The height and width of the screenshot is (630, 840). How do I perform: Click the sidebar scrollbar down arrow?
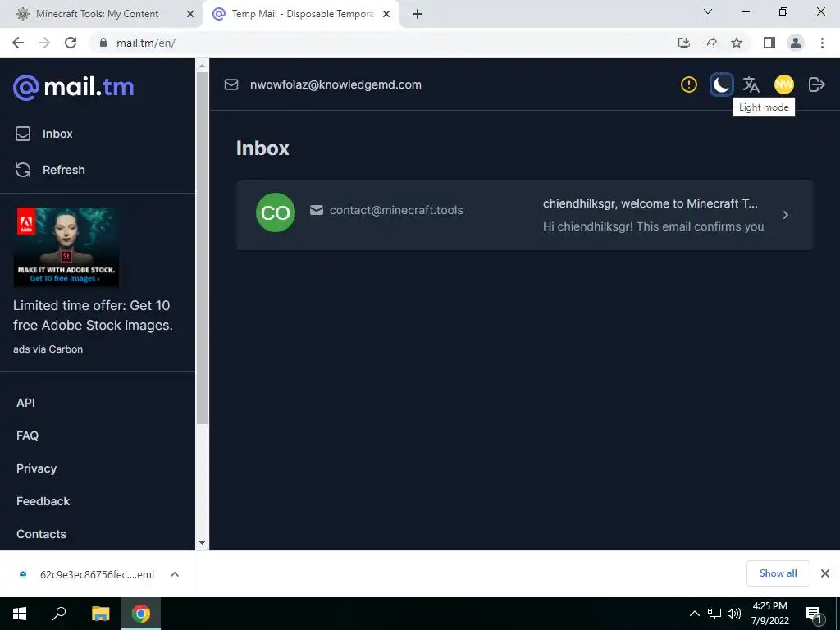pyautogui.click(x=202, y=543)
